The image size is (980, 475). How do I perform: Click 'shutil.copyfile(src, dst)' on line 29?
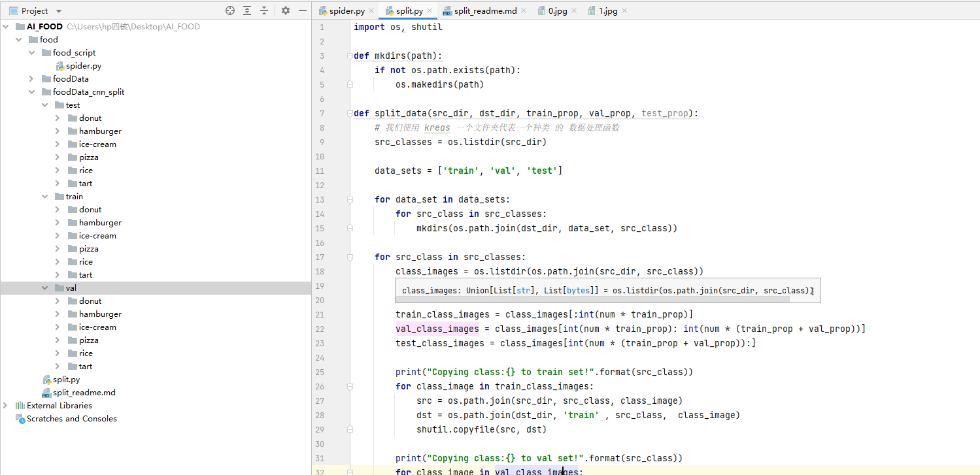click(x=482, y=429)
